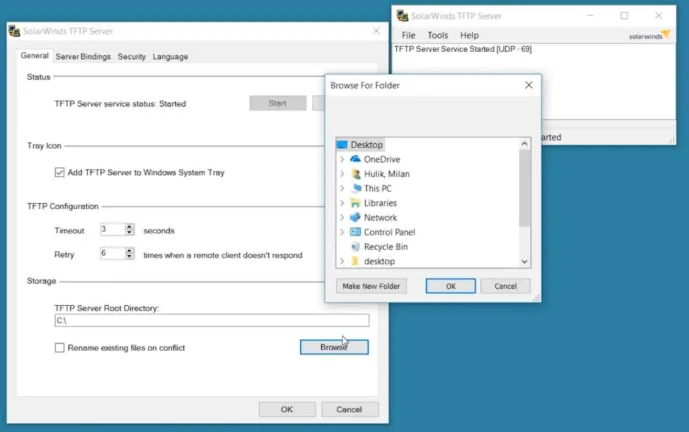This screenshot has width=689, height=432.
Task: Decrease the Timeout seconds value
Action: (129, 232)
